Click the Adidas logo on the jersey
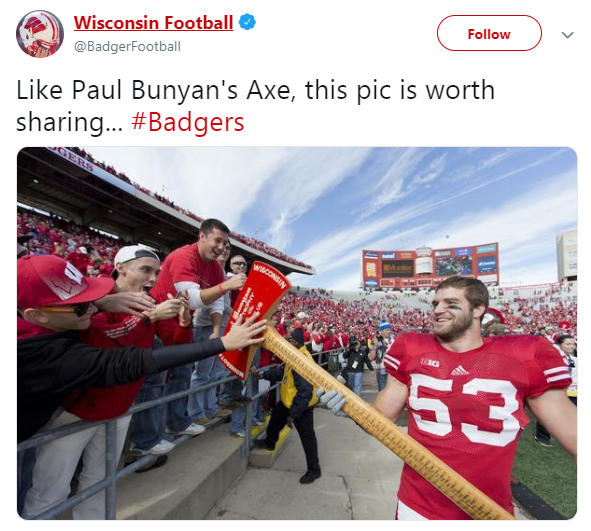The width and height of the screenshot is (591, 531). pyautogui.click(x=460, y=371)
